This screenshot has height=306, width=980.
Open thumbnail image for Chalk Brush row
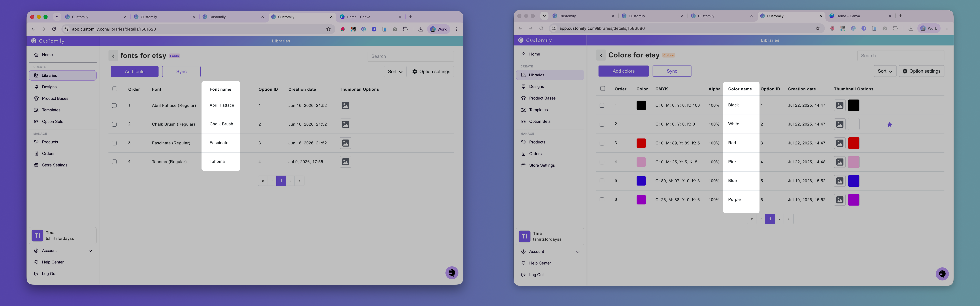coord(345,124)
